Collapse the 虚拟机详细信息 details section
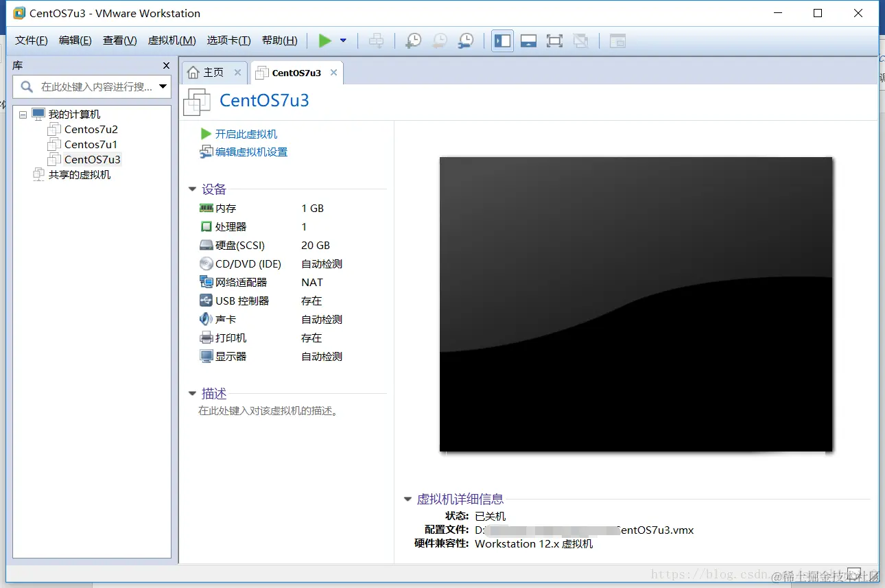Viewport: 885px width, 588px height. pos(408,499)
